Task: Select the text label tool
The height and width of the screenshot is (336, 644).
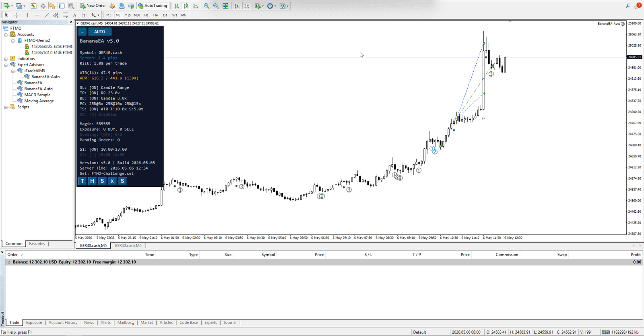Action: 74,15
